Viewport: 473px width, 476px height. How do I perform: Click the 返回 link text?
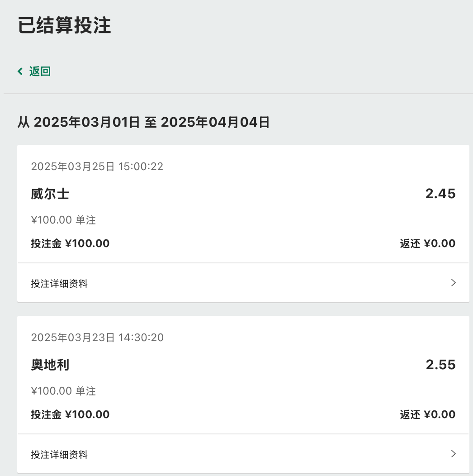click(x=40, y=71)
